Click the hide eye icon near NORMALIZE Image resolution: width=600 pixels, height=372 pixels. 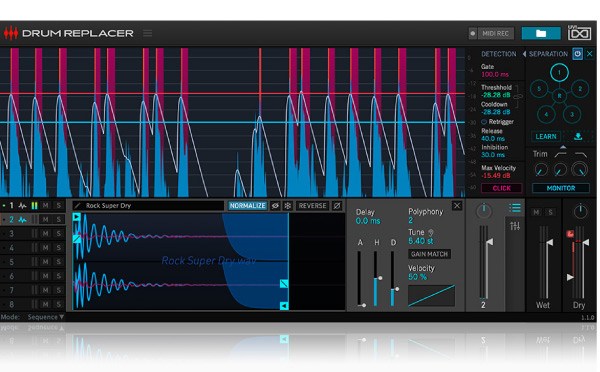coord(275,206)
